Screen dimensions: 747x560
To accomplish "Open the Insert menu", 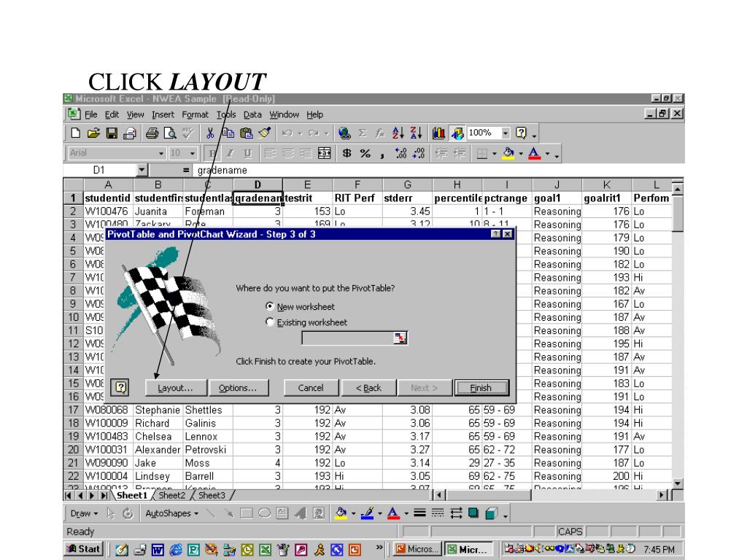I will [163, 114].
